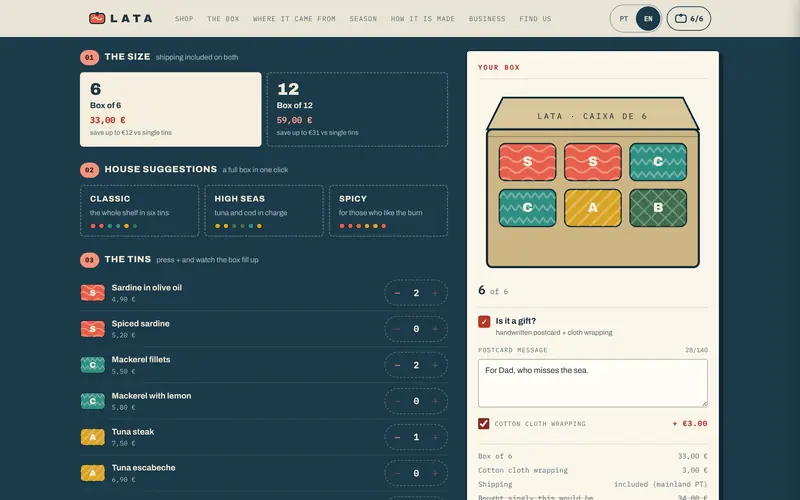Click into the postcard message field
Screen dimensions: 800x500
pyautogui.click(x=593, y=383)
